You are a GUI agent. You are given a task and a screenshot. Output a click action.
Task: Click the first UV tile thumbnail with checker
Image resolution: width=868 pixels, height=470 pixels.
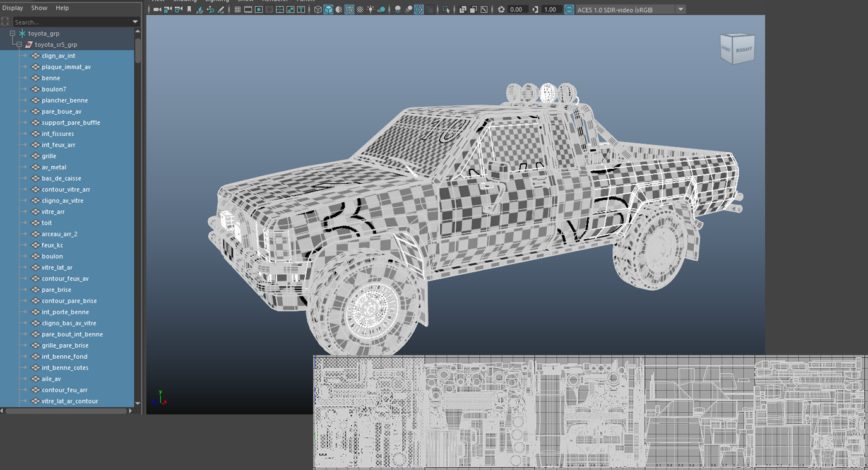tap(369, 413)
